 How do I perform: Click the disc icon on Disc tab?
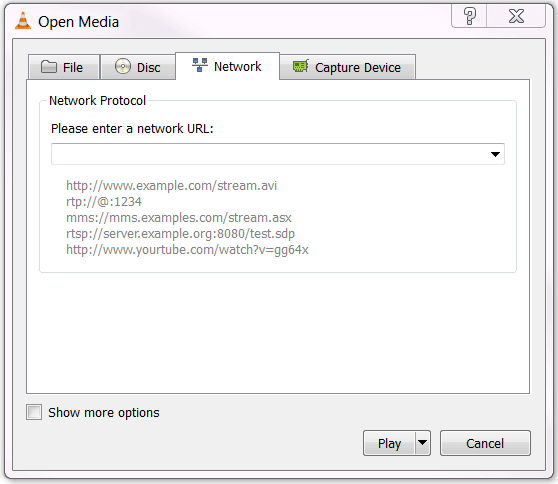click(x=123, y=66)
